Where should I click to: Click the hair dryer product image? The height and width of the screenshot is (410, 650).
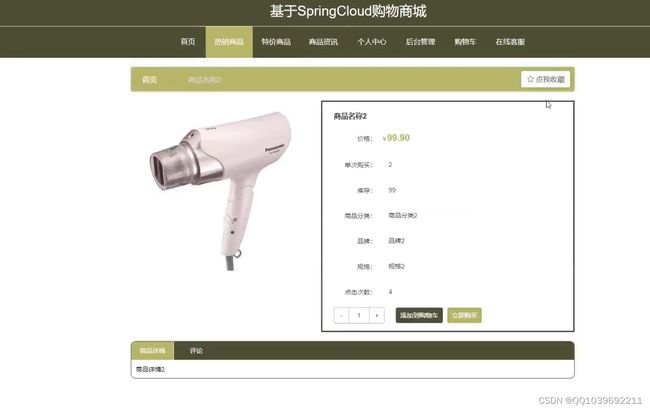coord(221,191)
